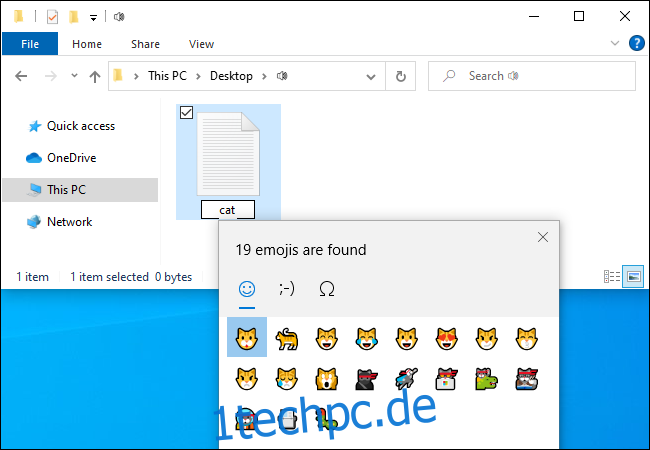Expand chevron after This PC in address bar
Image resolution: width=650 pixels, height=450 pixels.
[198, 76]
